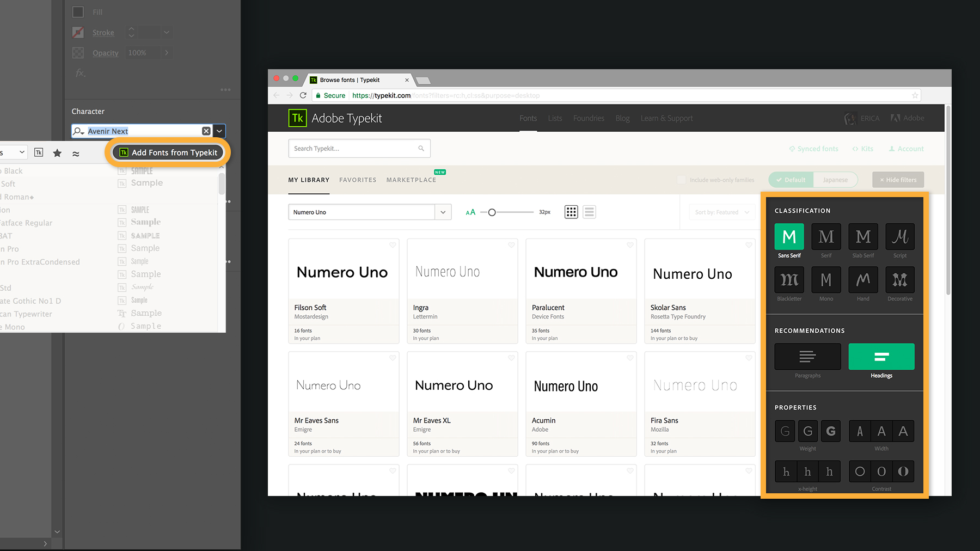Viewport: 980px width, 551px height.
Task: Adjust the font preview size slider
Action: coord(492,212)
